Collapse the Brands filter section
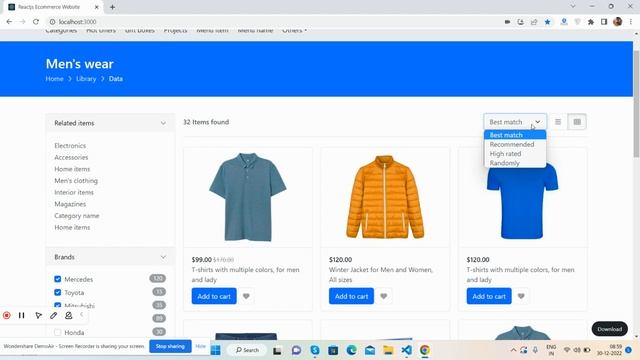The height and width of the screenshot is (360, 640). pos(163,257)
